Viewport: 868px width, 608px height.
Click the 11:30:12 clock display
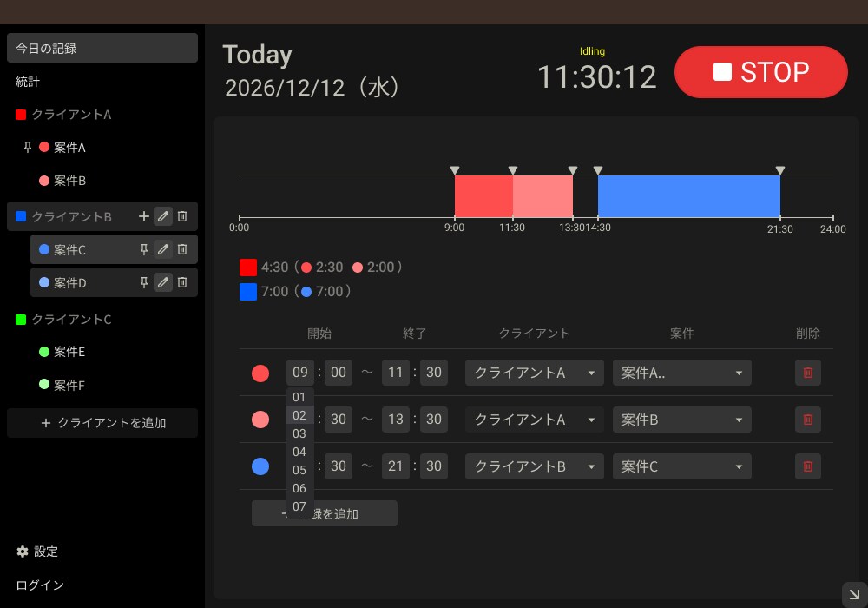pyautogui.click(x=597, y=77)
